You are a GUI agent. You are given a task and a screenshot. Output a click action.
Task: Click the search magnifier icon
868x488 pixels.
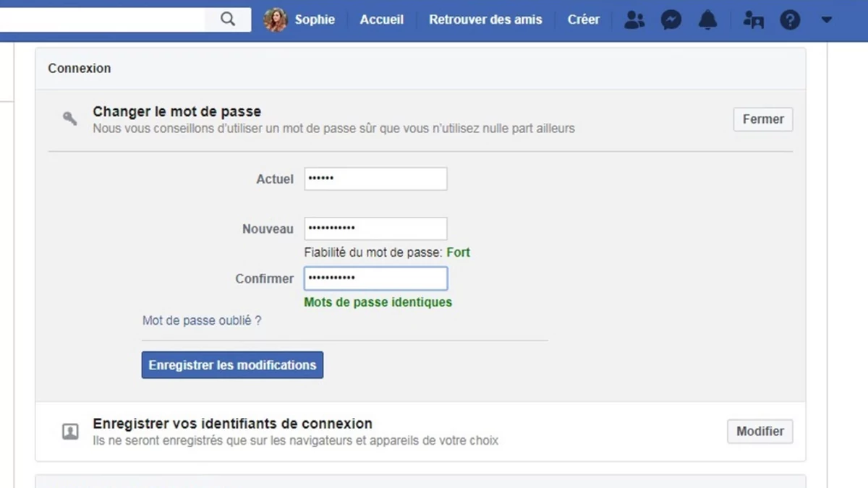(228, 20)
